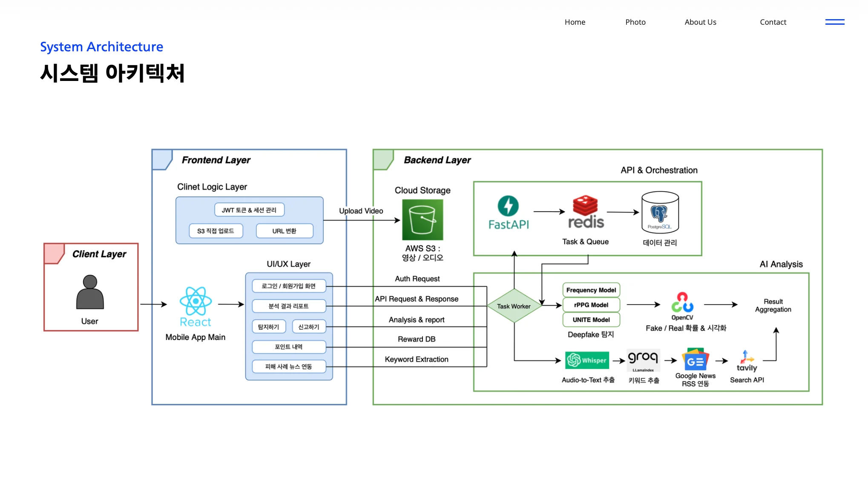Click the Redis logo icon
Viewport: 868px width, 484px height.
coord(586,212)
